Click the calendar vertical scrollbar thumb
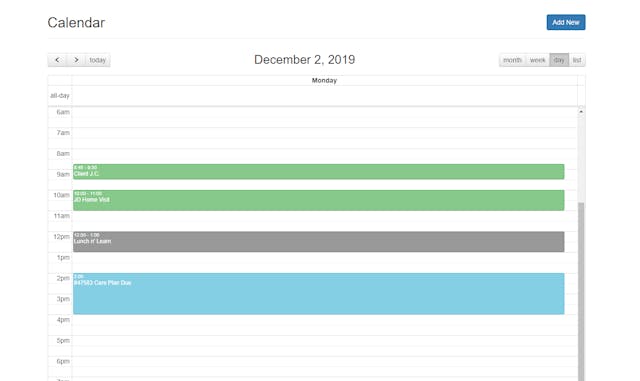Viewport: 640px width, 381px height. point(581,292)
